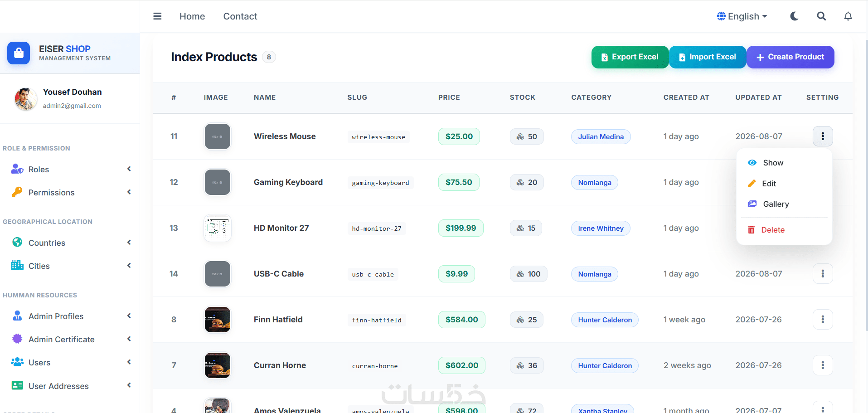
Task: Open the search magnifier icon
Action: pyautogui.click(x=821, y=16)
